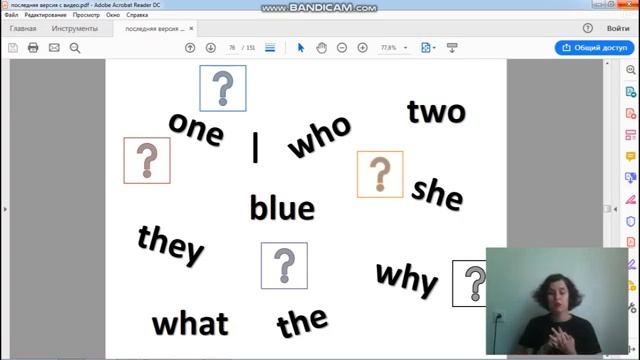Click the blue Share access button
Screen dimensions: 640x360
click(x=594, y=48)
